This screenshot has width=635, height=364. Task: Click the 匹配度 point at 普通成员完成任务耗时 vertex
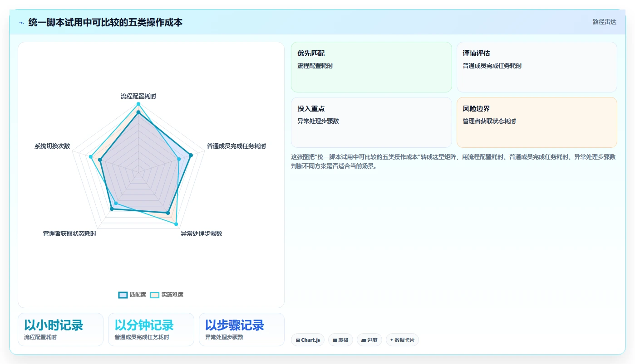point(191,155)
